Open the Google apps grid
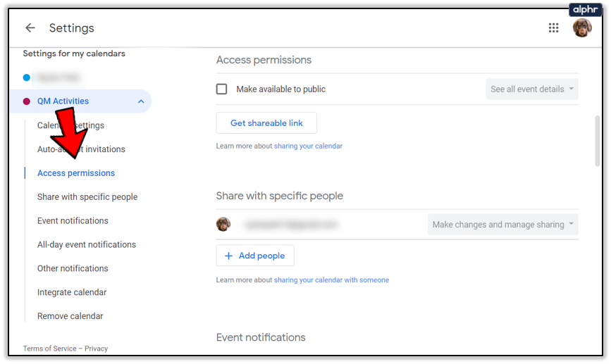This screenshot has width=611, height=364. (554, 28)
